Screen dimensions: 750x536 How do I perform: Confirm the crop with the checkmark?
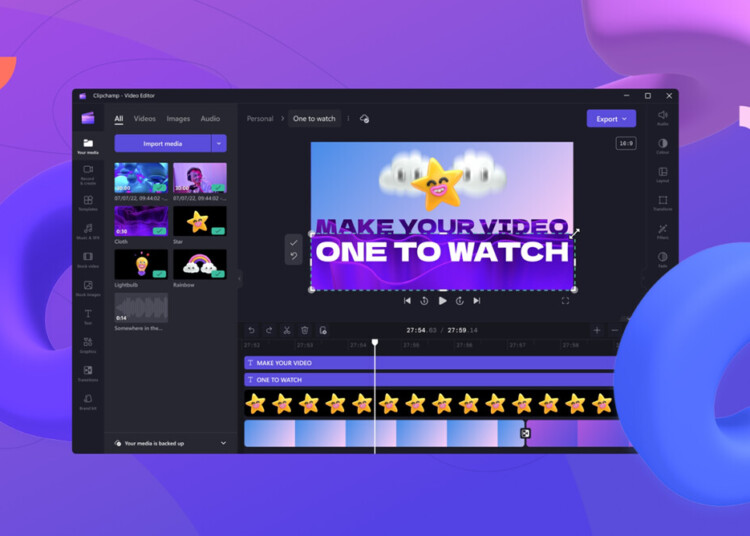(293, 243)
